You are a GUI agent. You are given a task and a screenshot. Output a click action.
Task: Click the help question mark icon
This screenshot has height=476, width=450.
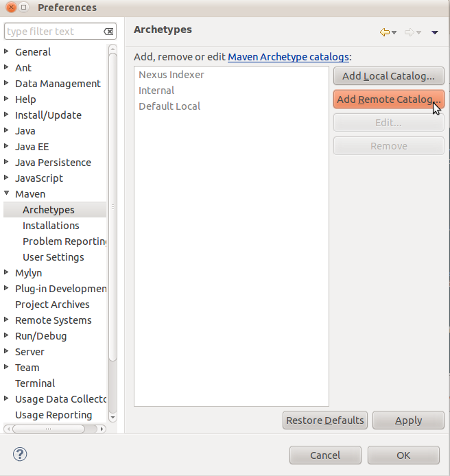[x=20, y=455]
